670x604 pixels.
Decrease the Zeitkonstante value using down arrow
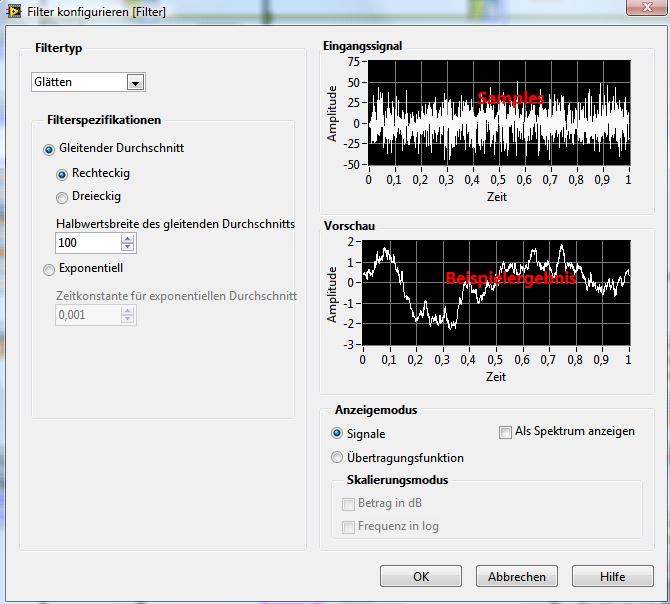click(127, 320)
